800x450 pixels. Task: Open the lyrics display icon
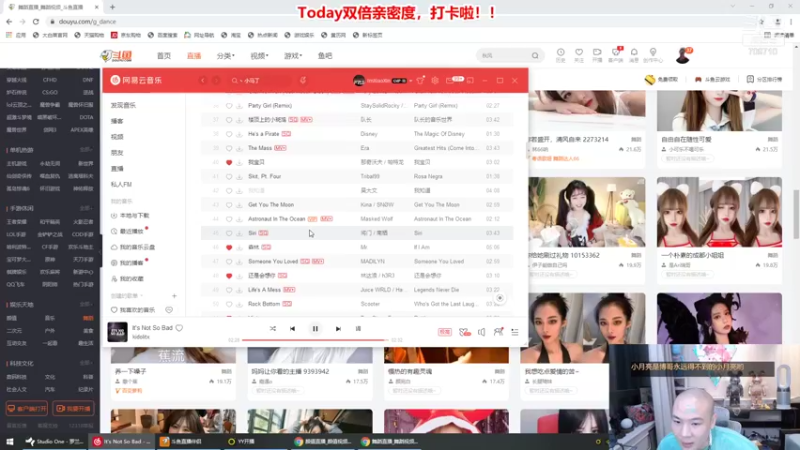pos(358,329)
